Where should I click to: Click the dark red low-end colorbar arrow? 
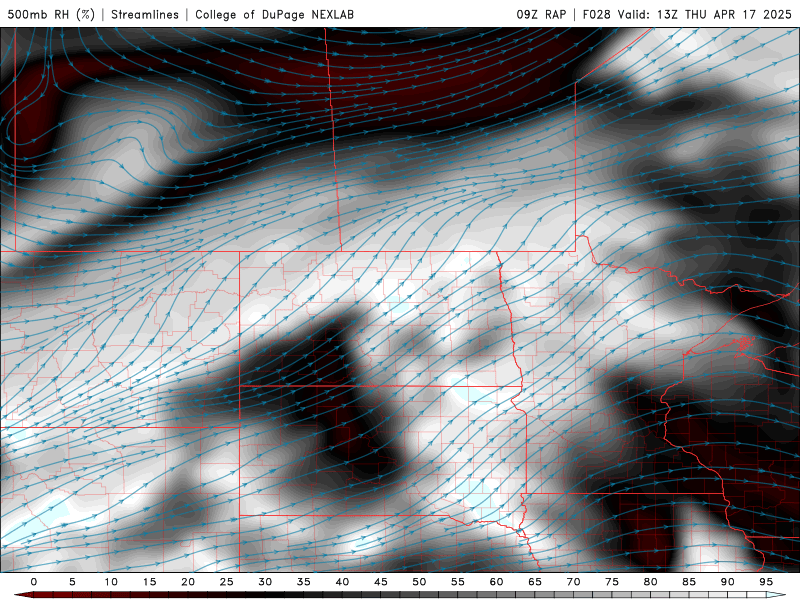tap(23, 595)
